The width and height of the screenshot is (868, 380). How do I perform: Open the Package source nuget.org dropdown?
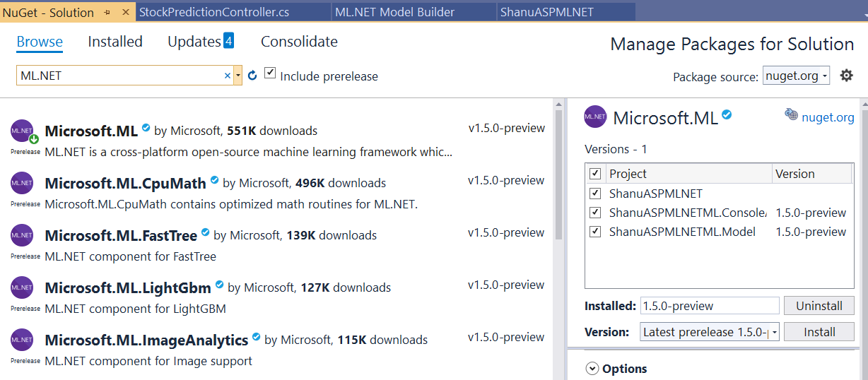click(796, 76)
